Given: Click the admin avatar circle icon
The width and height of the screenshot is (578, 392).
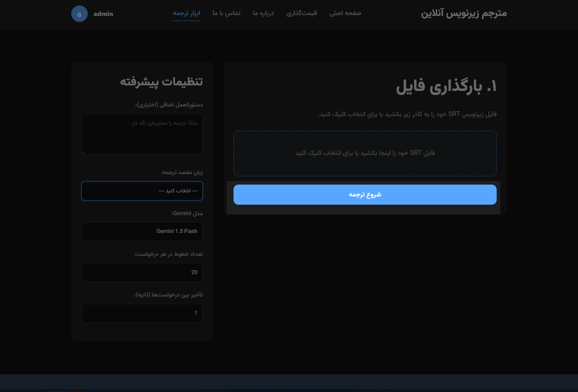Looking at the screenshot, I should coord(80,14).
